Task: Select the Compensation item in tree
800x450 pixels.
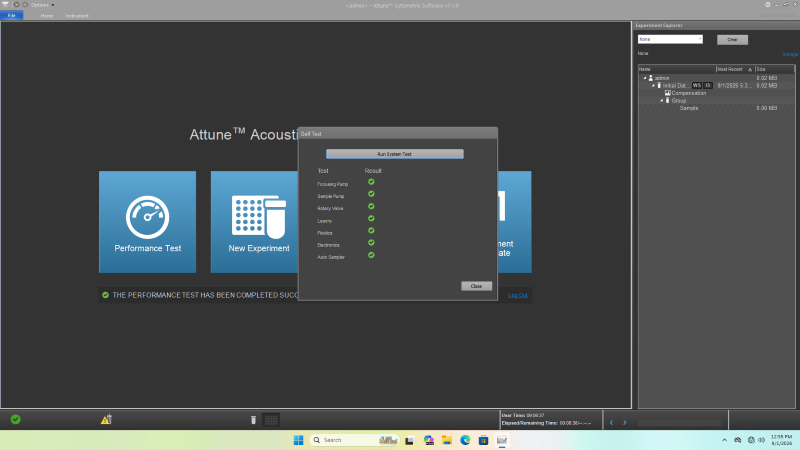Action: 688,93
